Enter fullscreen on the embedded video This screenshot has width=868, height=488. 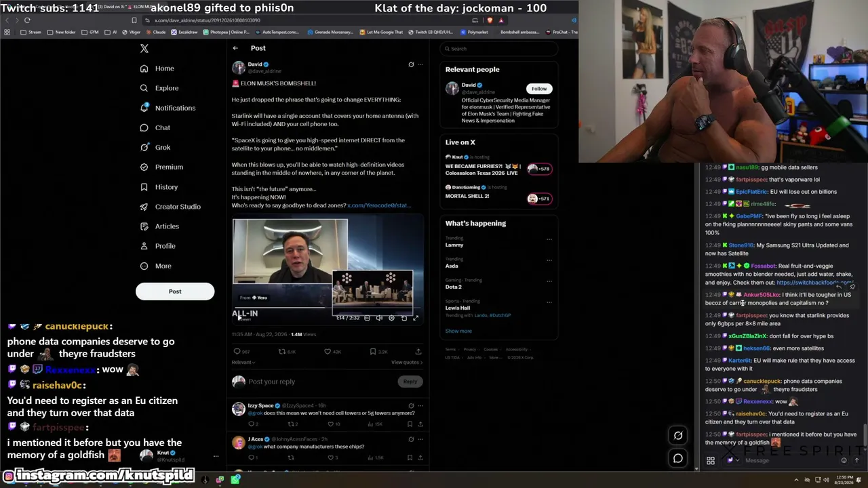(416, 318)
